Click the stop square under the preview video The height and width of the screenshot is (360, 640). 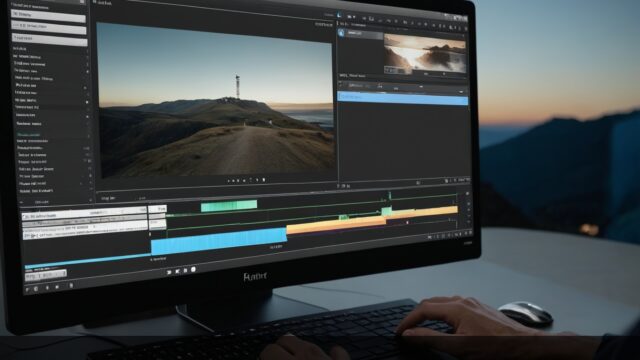pos(264,180)
